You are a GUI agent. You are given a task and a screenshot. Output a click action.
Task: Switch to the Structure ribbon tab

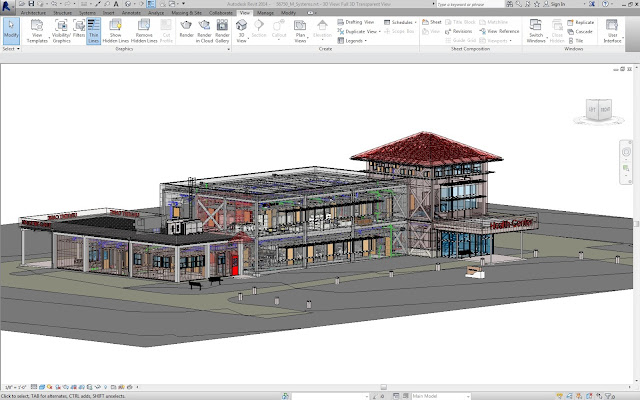pos(62,13)
